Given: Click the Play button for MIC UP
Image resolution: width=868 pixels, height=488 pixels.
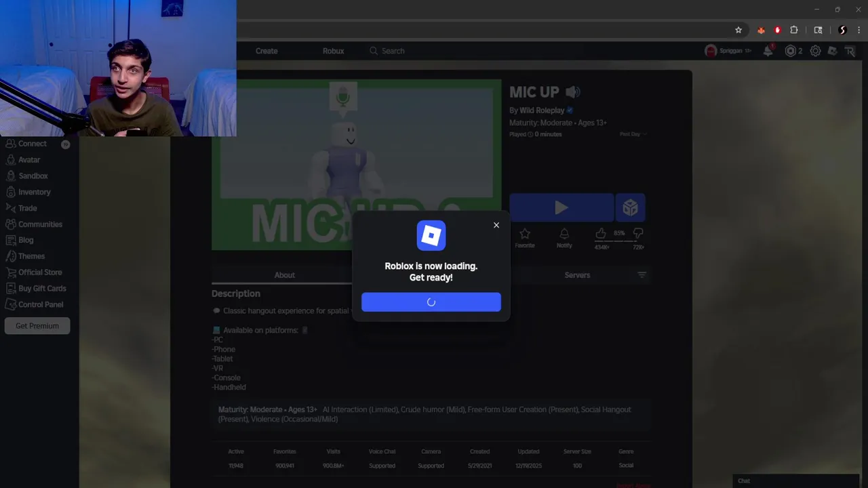Looking at the screenshot, I should click(x=561, y=207).
